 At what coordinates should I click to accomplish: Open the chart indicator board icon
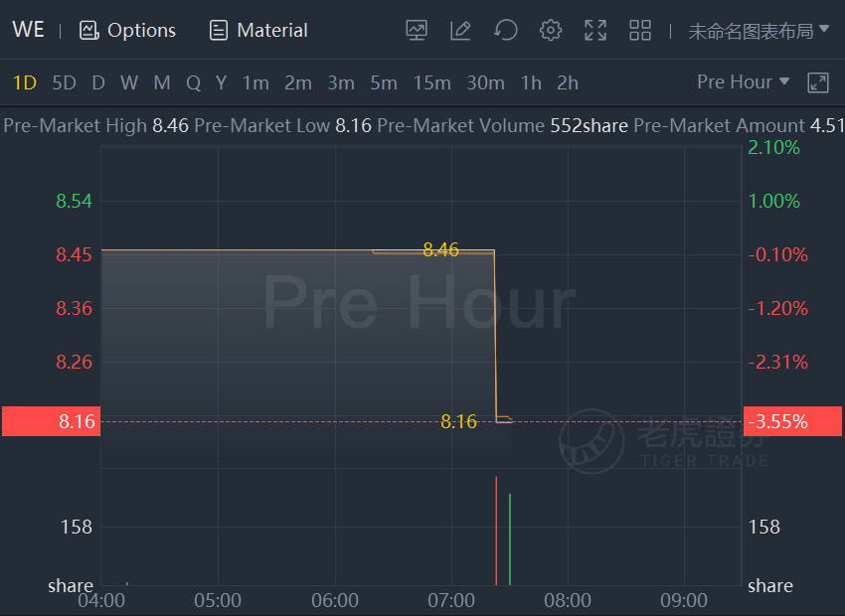point(416,30)
